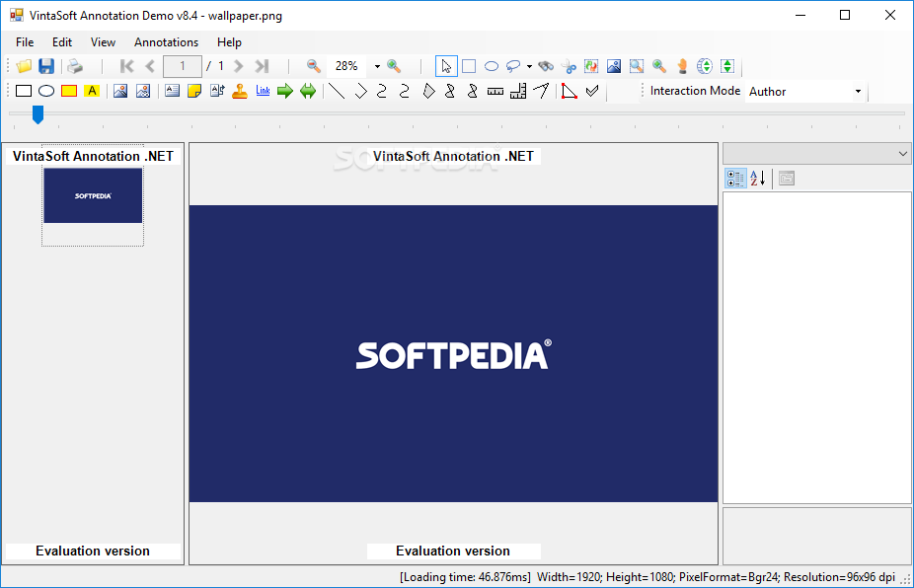Add a polygon annotation
914x588 pixels.
(x=428, y=91)
